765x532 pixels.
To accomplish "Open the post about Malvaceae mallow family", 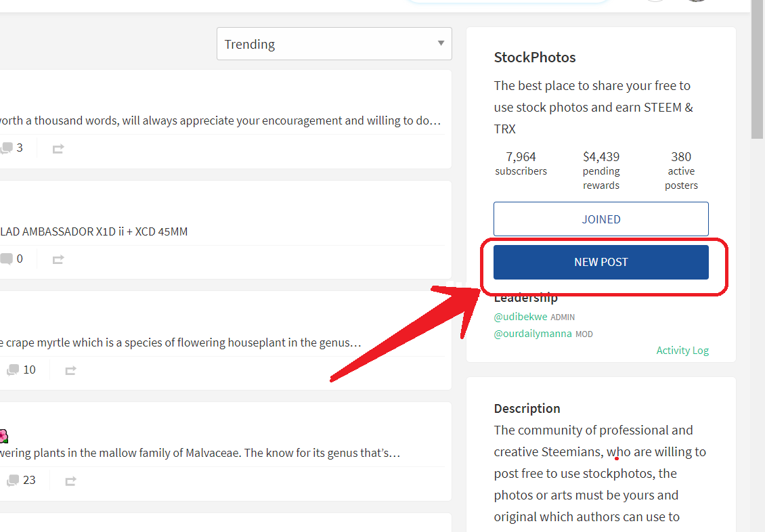I will pos(200,453).
